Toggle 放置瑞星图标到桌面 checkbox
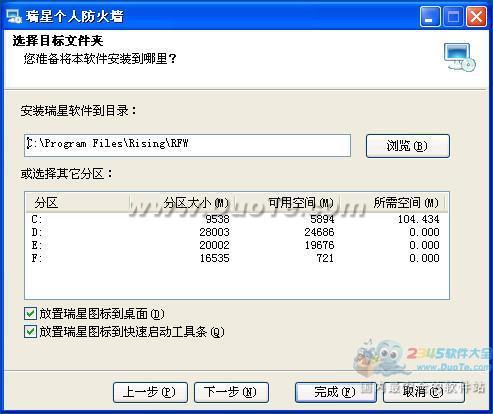Screen dimensions: 493x414 30,314
